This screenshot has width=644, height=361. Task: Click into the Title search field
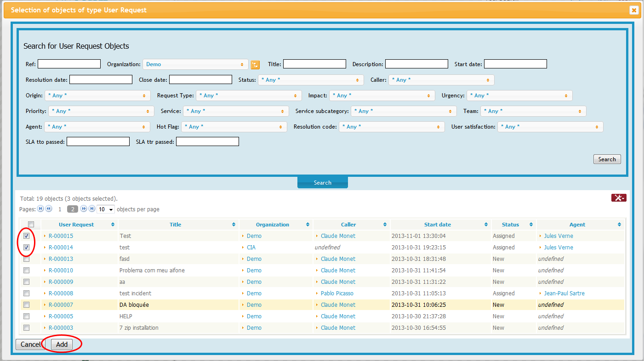pos(314,64)
